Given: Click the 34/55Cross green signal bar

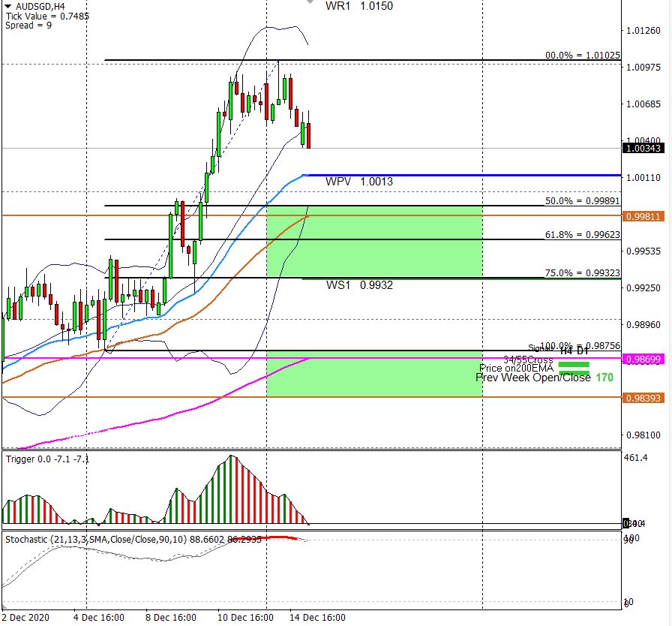Looking at the screenshot, I should click(x=575, y=364).
